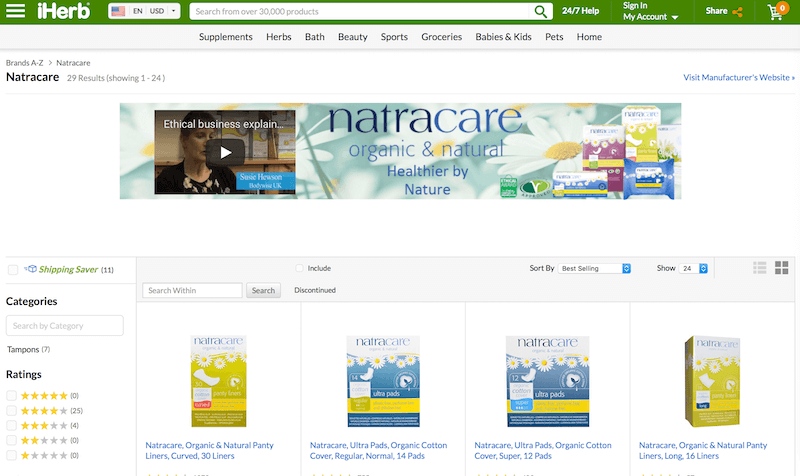Open the Beauty menu
Viewport: 800px width, 476px height.
[353, 37]
